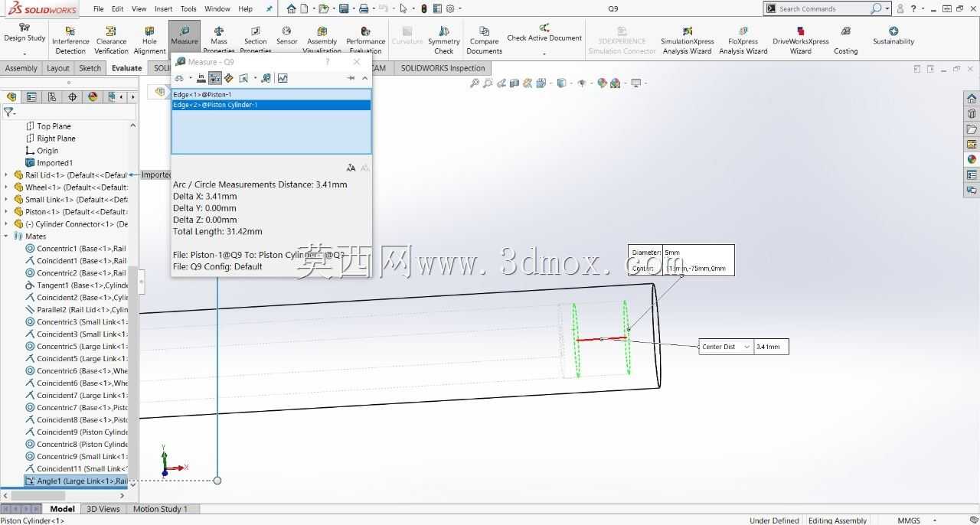Viewport: 980px width, 525px height.
Task: Open the Tools menu
Action: (188, 9)
